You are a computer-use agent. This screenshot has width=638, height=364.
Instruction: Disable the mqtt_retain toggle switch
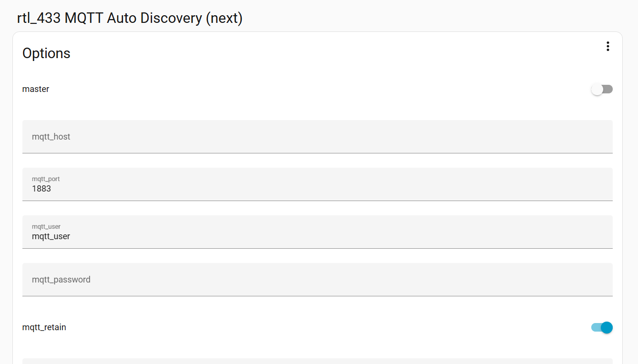(602, 327)
